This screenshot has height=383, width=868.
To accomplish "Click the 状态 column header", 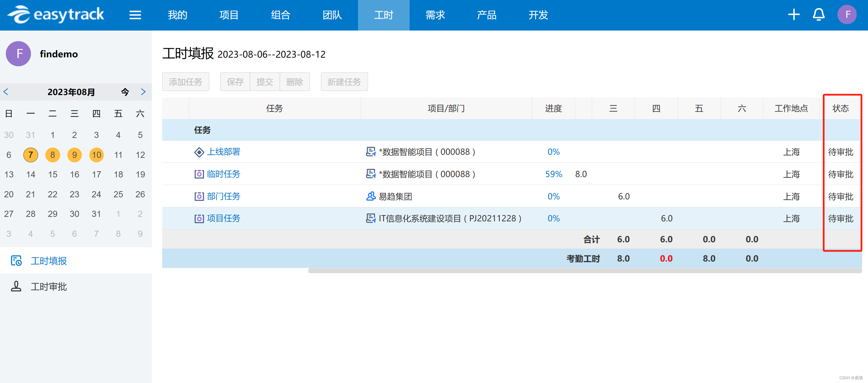I will (841, 108).
